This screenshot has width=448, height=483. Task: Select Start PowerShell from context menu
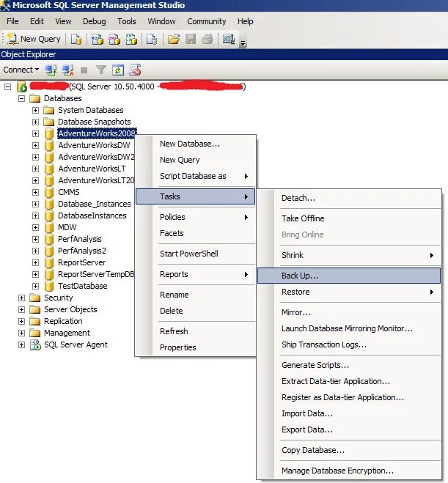click(195, 254)
